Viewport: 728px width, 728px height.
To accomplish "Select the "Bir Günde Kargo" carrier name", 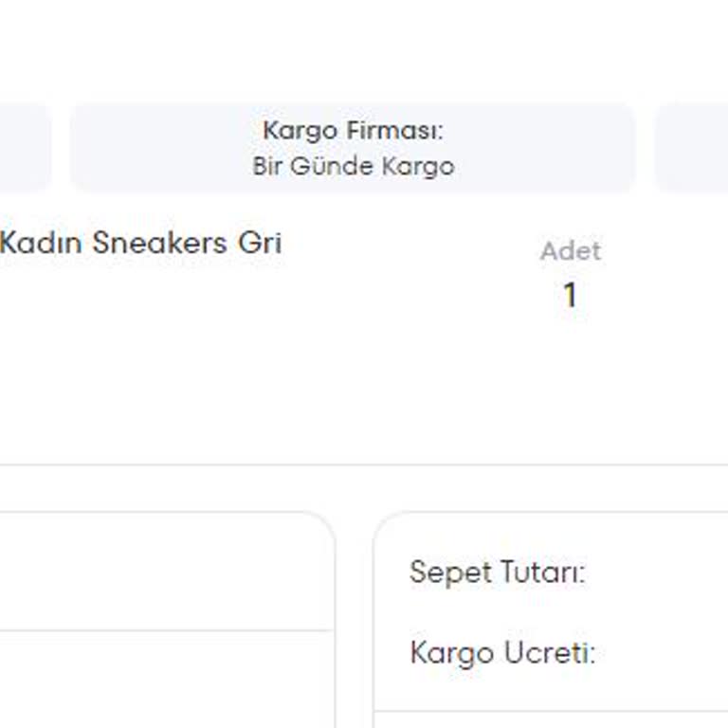I will [353, 167].
